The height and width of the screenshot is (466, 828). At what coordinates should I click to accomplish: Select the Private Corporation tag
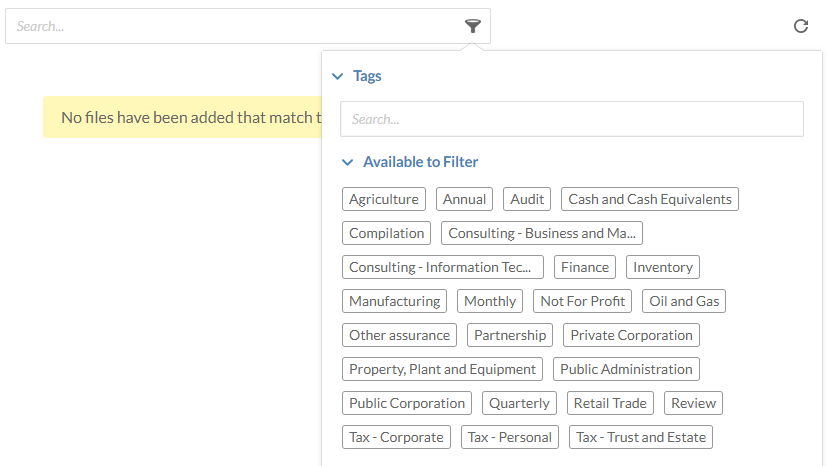coord(631,335)
